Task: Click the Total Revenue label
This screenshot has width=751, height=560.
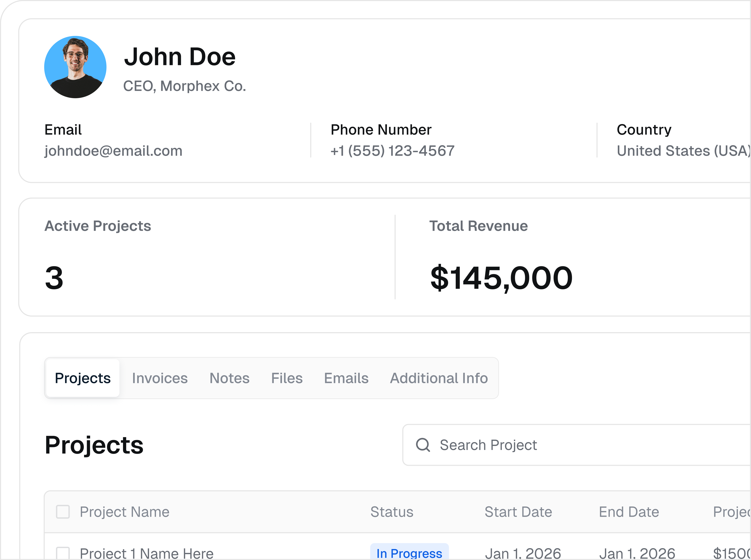Action: [x=479, y=226]
